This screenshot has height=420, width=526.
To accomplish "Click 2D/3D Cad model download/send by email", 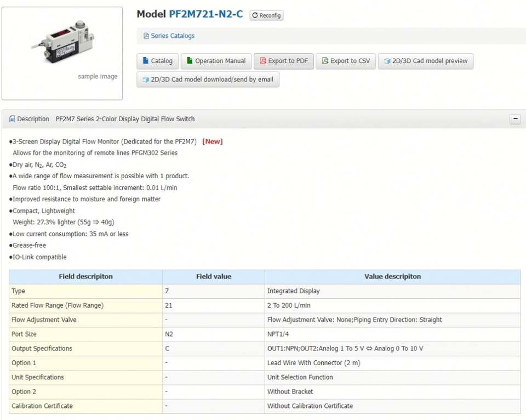I will (x=208, y=80).
